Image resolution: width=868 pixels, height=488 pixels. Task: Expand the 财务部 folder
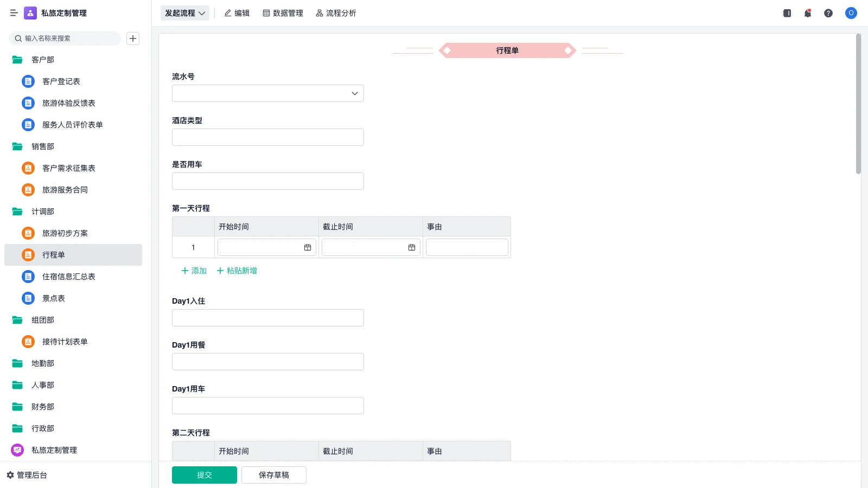pos(17,407)
